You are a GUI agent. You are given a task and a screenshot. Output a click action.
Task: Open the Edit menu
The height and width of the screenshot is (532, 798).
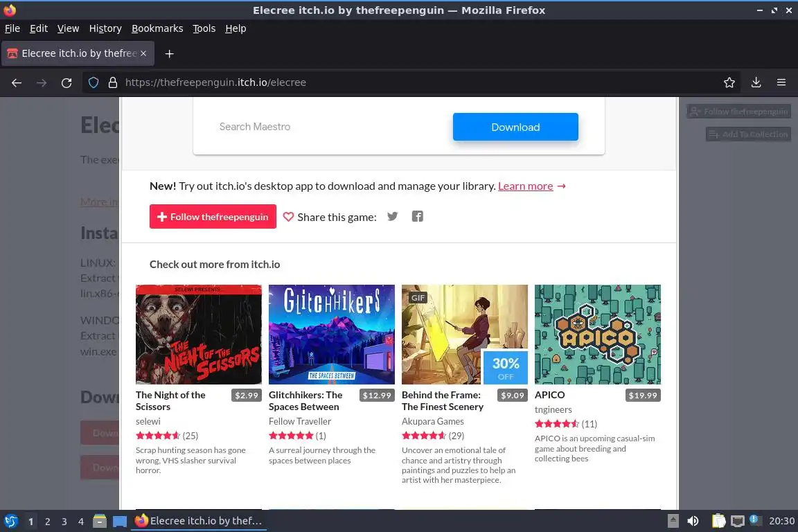tap(39, 28)
